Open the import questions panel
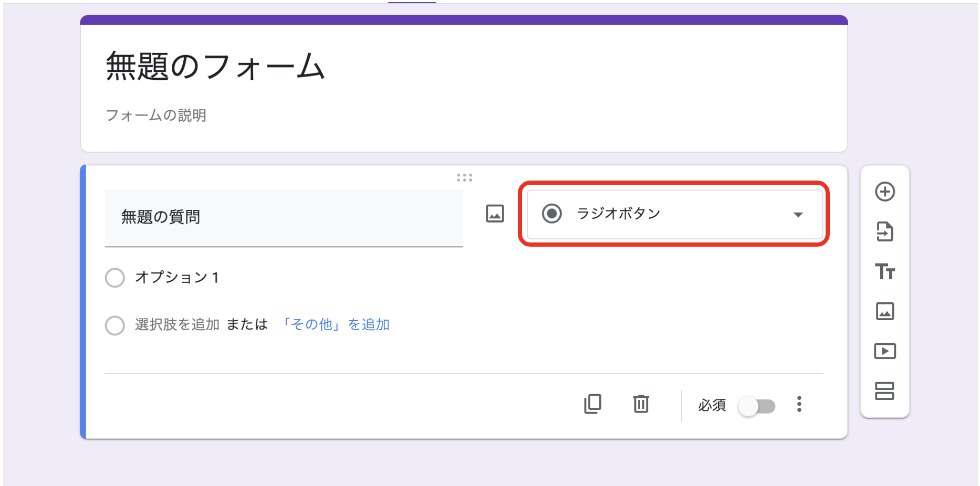 coord(886,233)
